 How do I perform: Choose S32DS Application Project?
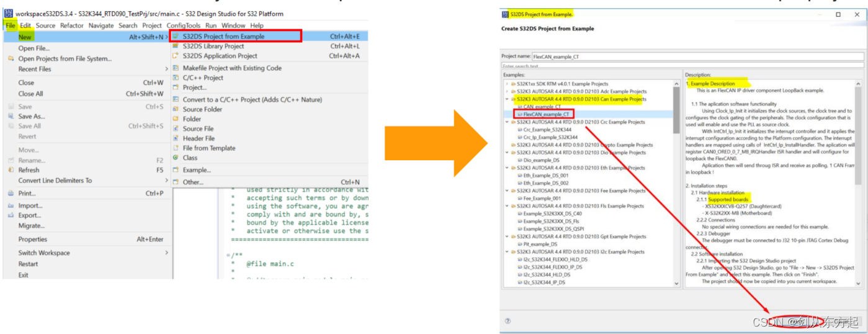coord(220,56)
